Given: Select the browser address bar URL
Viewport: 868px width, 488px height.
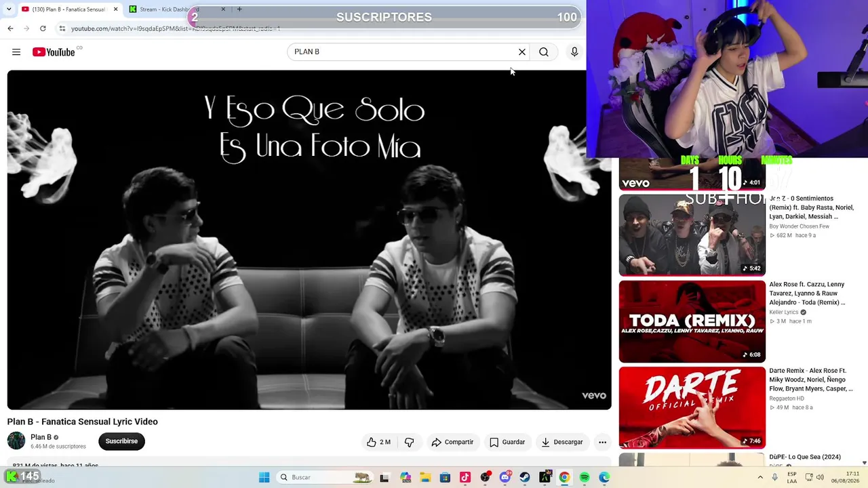Looking at the screenshot, I should tap(175, 28).
